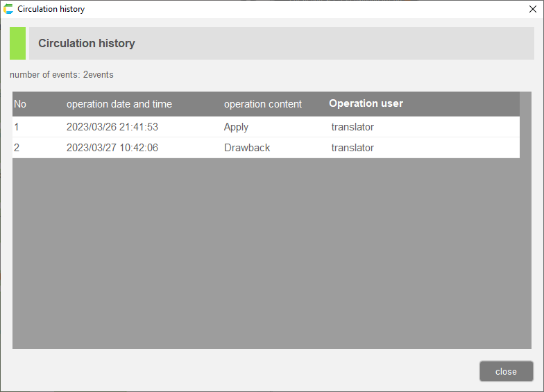This screenshot has height=392, width=544.
Task: Click the number of events label
Action: pyautogui.click(x=61, y=74)
